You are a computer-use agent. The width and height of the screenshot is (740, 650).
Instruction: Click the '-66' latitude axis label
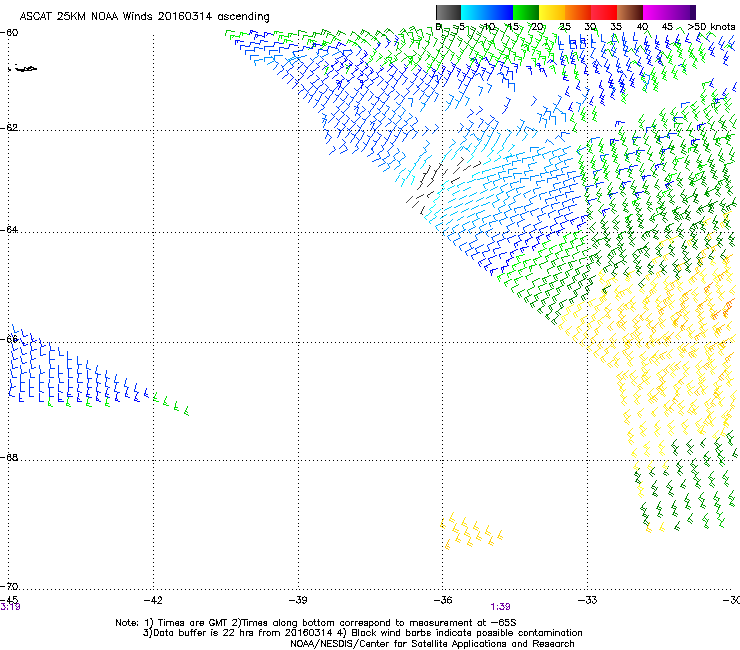pyautogui.click(x=9, y=339)
